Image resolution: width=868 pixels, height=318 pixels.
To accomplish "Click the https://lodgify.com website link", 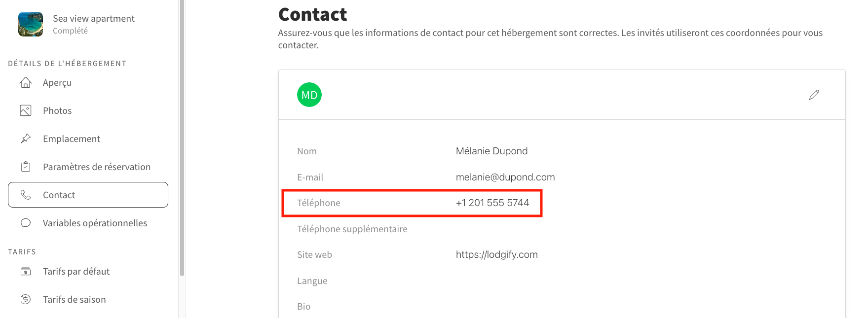I will coord(496,254).
